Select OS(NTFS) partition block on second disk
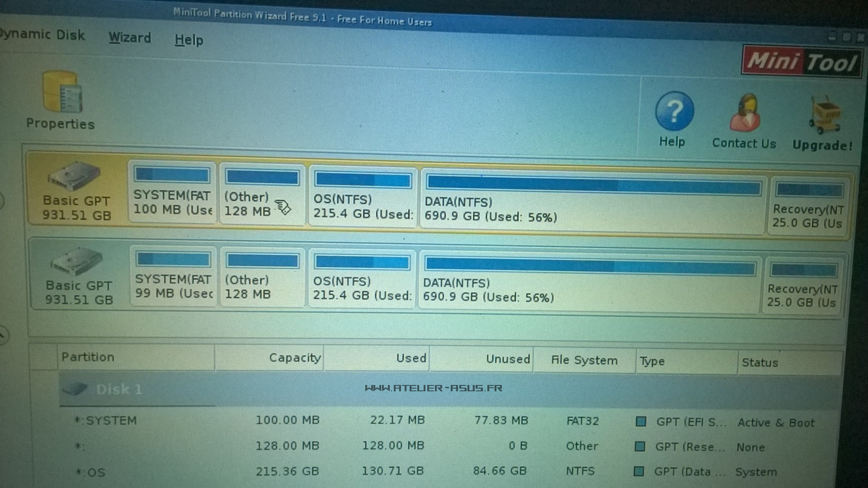Image resolution: width=868 pixels, height=488 pixels. point(362,279)
